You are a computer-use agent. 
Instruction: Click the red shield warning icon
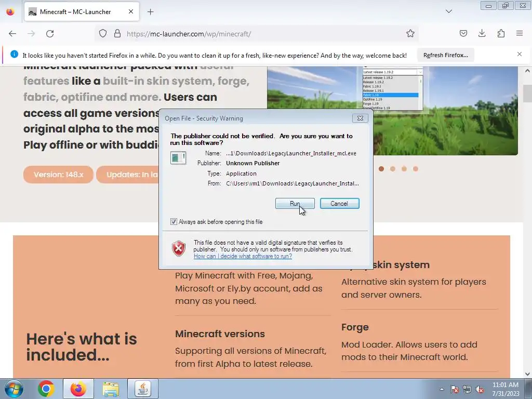[x=179, y=248]
